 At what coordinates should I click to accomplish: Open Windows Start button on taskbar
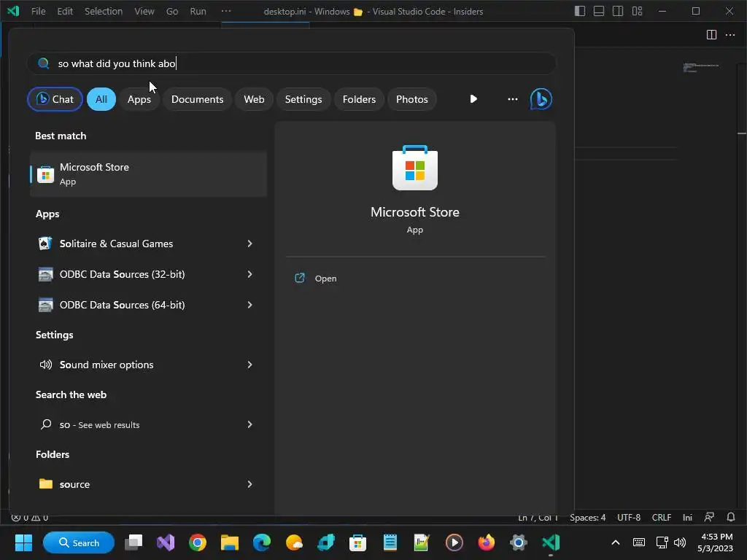click(23, 542)
